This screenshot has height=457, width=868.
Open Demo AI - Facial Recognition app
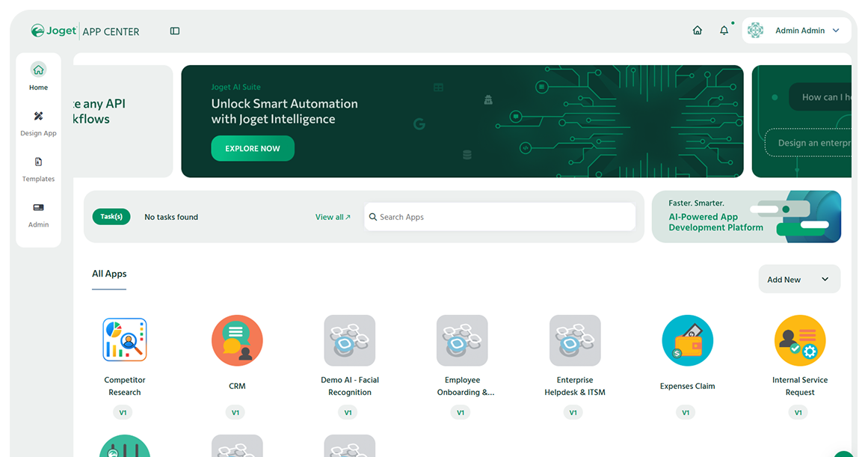[x=349, y=340]
